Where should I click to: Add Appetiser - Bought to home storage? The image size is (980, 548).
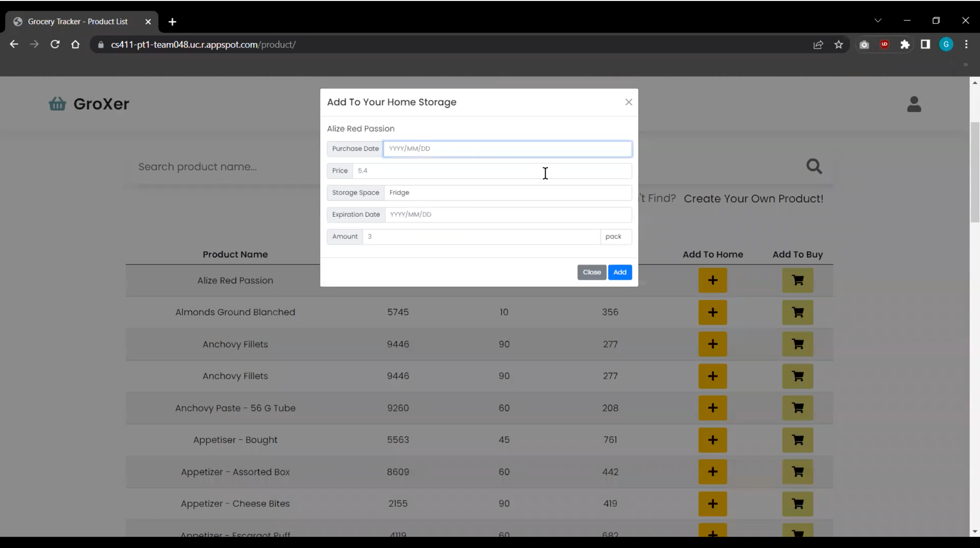click(712, 440)
